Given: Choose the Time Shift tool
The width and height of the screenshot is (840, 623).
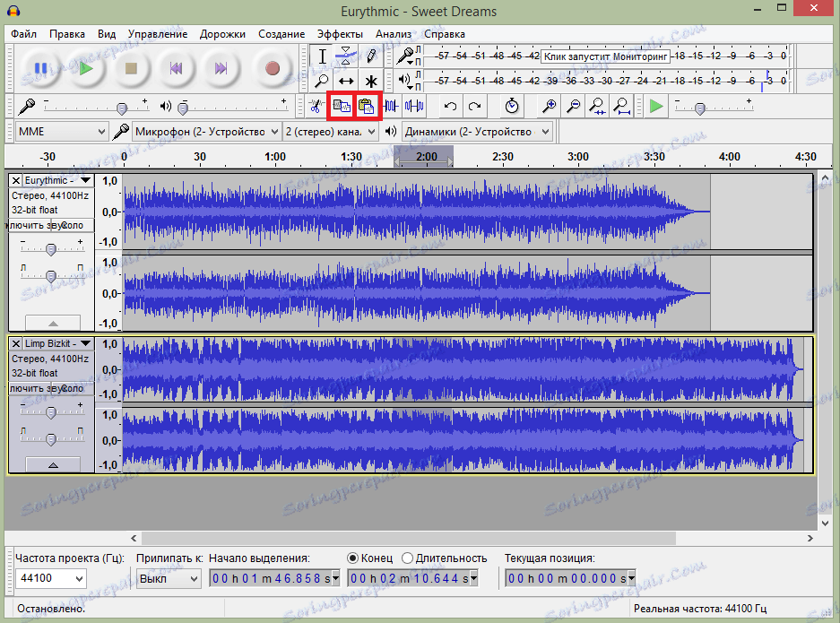Looking at the screenshot, I should tap(346, 81).
